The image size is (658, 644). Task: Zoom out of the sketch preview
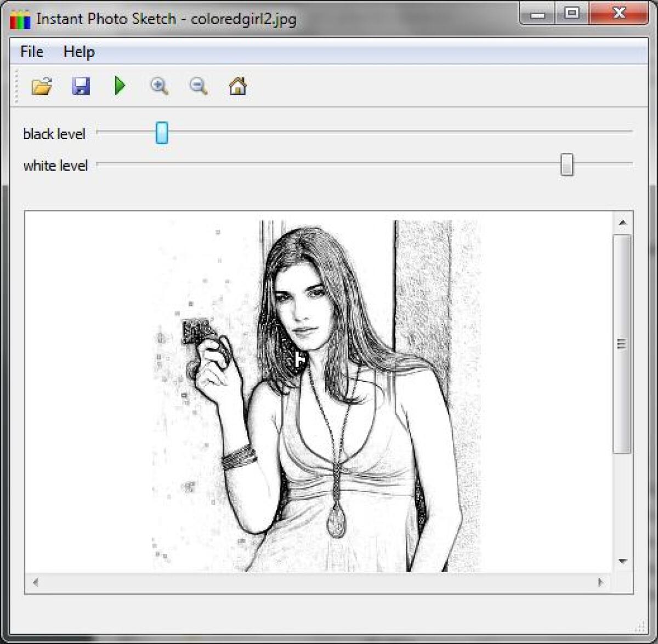(x=197, y=86)
